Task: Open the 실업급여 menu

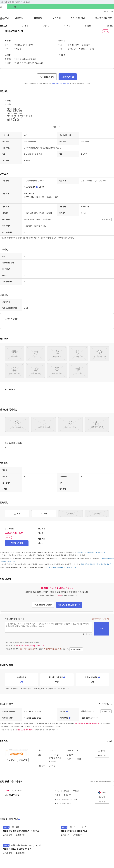Action: [57, 18]
